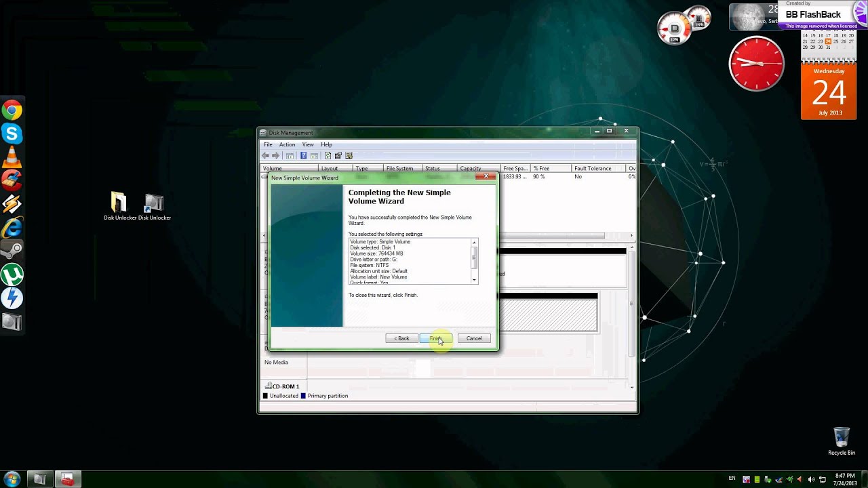Click the grey disk drive dock icon

[12, 322]
